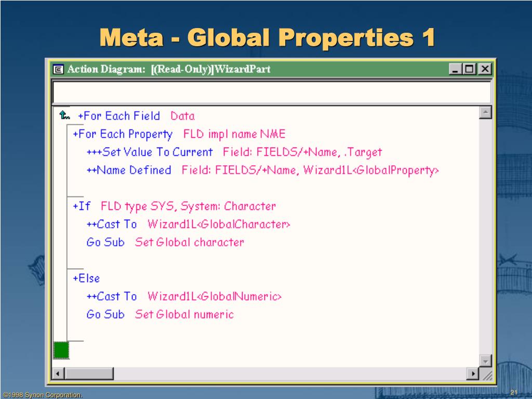Viewport: 532px width, 399px height.
Task: Click 'Wizard1L<GlobalCharacter>' text
Action: coord(219,224)
